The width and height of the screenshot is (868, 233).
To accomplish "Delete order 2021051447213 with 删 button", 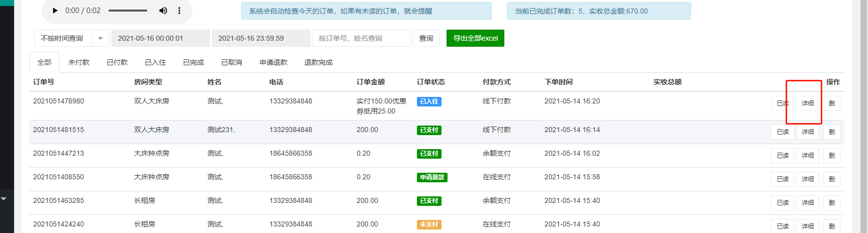I will (x=832, y=156).
